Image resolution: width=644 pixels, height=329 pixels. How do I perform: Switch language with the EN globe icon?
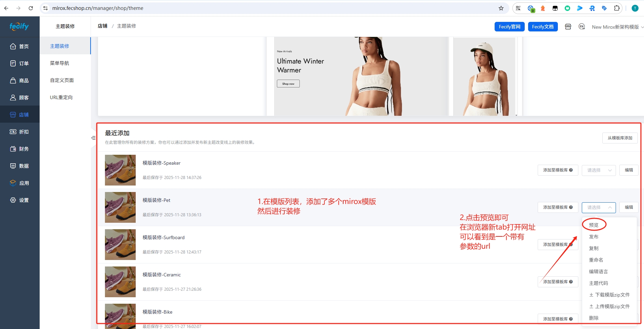581,27
